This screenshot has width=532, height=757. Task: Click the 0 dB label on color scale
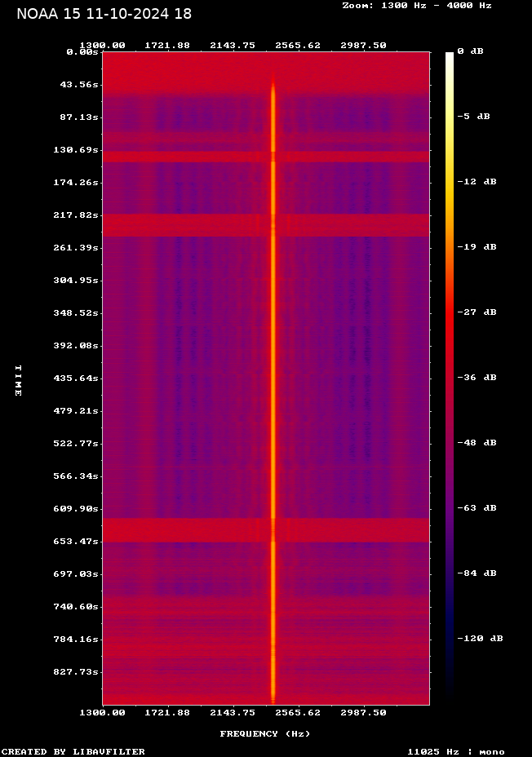[470, 51]
